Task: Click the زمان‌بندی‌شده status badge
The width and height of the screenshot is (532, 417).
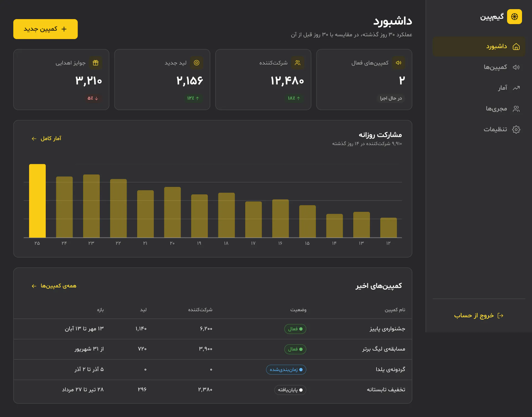Action: point(286,370)
